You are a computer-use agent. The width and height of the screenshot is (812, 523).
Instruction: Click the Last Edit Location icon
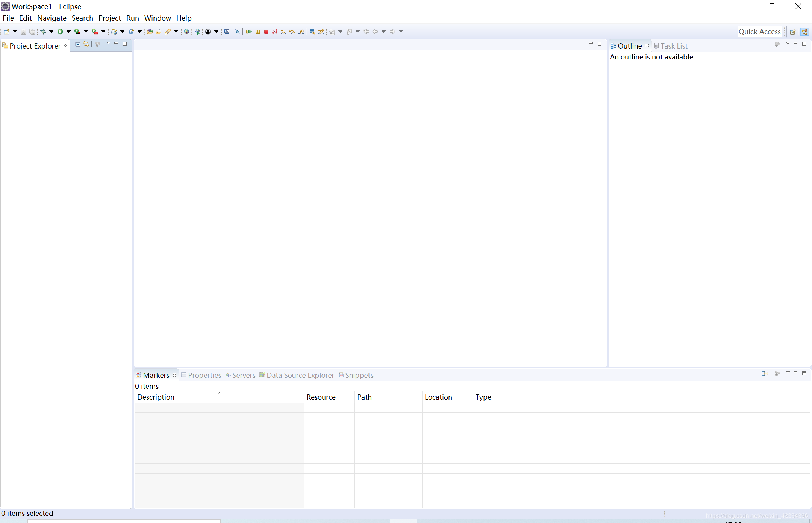pos(366,32)
